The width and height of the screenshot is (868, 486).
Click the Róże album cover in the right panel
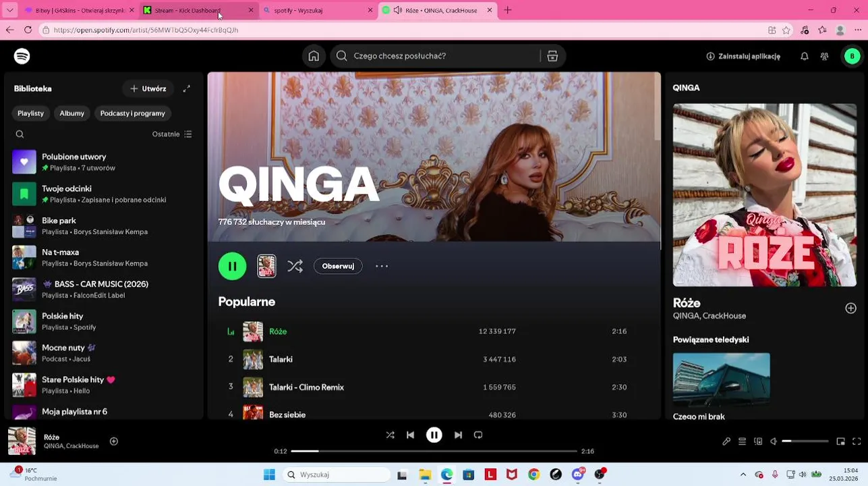pos(765,195)
